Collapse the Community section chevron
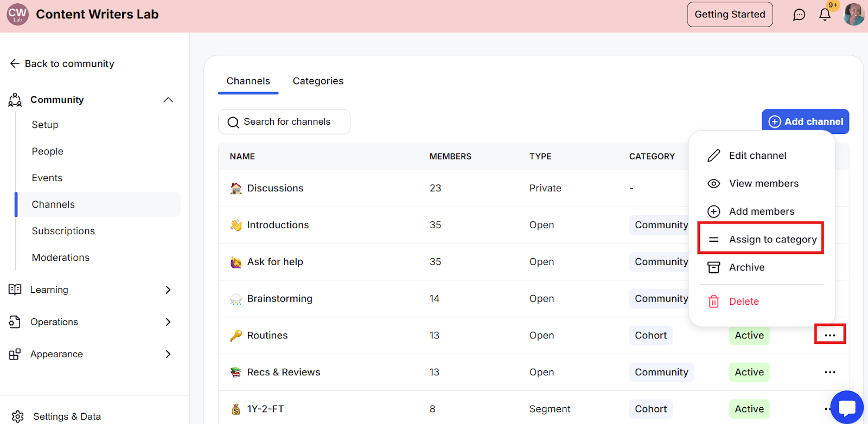The height and width of the screenshot is (424, 868). [x=168, y=100]
